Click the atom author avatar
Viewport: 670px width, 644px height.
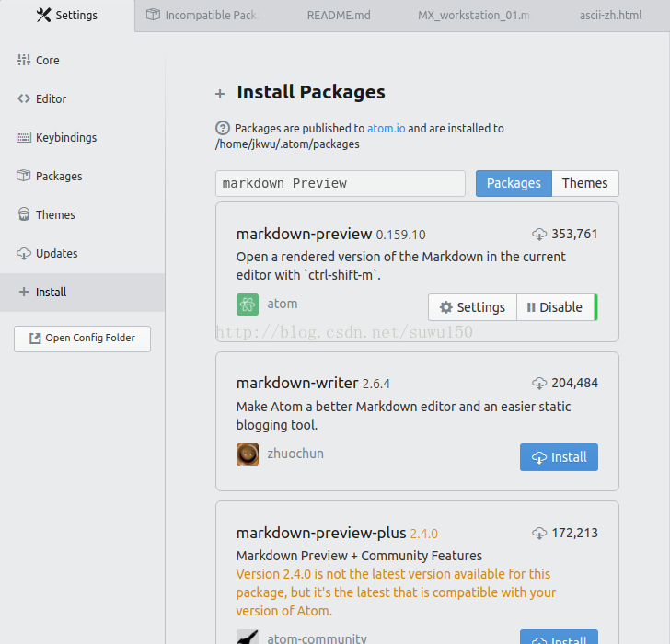248,305
